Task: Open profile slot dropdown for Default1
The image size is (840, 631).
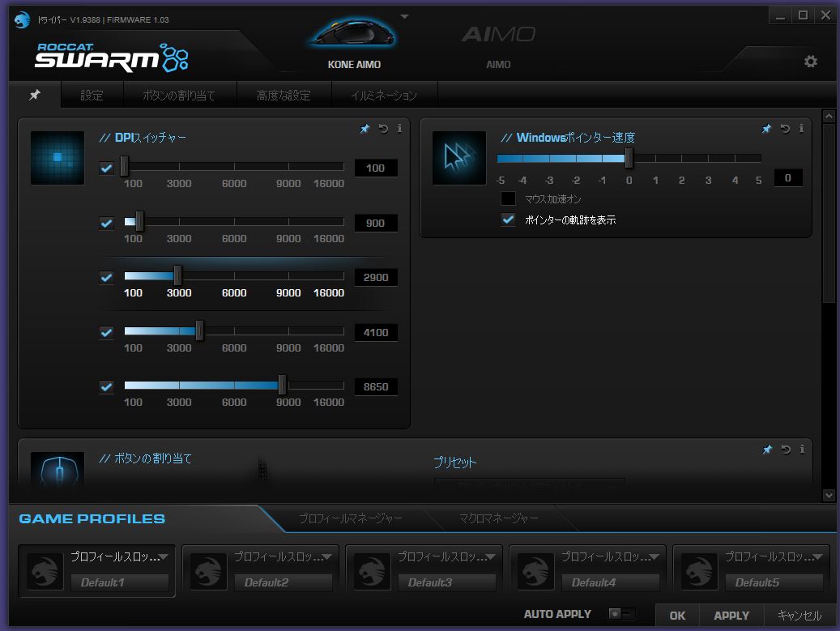Action: (x=164, y=557)
